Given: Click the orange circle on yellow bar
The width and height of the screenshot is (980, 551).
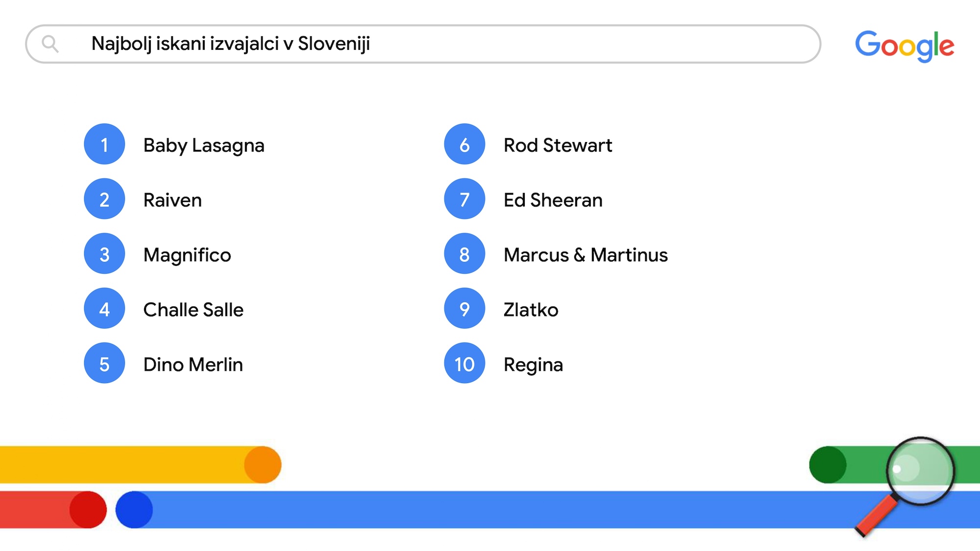Looking at the screenshot, I should pos(263,465).
